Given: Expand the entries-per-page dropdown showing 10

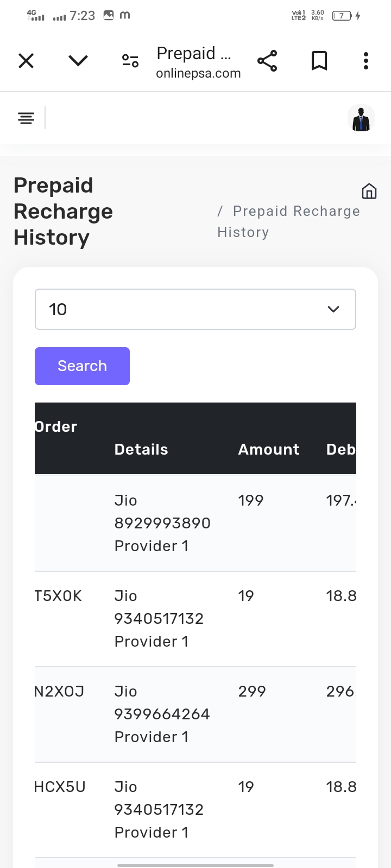Looking at the screenshot, I should [185, 309].
